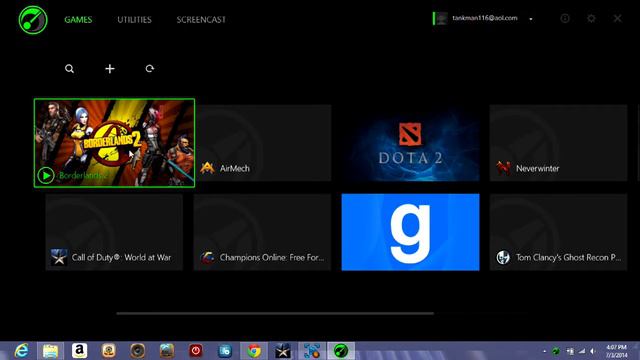This screenshot has width=640, height=360.
Task: Open the volume control in system tray
Action: [593, 351]
